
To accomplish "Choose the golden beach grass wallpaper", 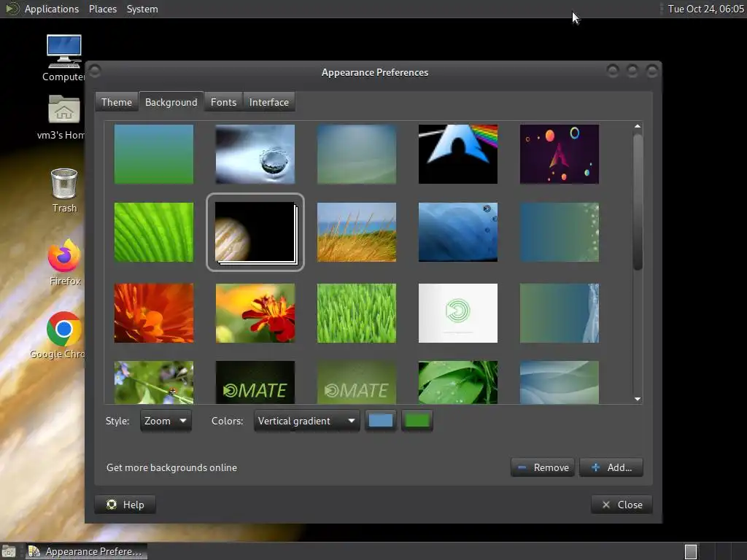I will click(x=356, y=233).
